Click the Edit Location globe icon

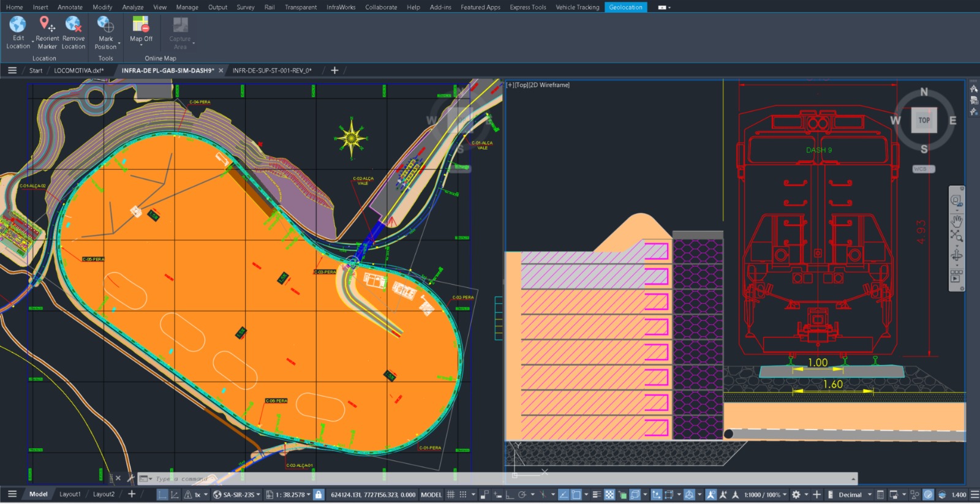(18, 24)
